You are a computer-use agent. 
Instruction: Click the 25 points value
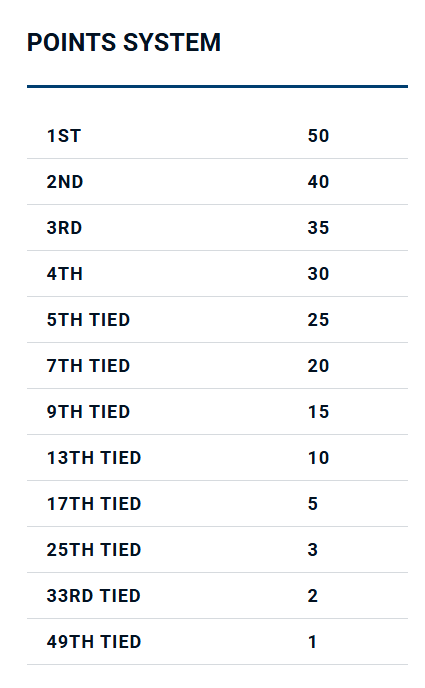point(318,320)
